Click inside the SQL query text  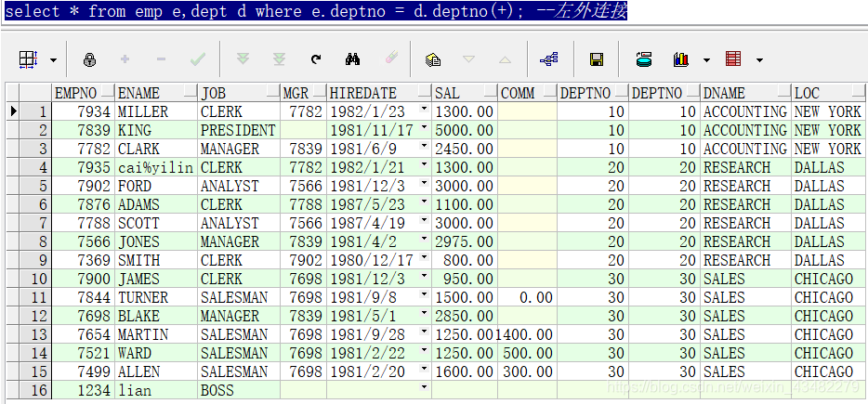316,12
